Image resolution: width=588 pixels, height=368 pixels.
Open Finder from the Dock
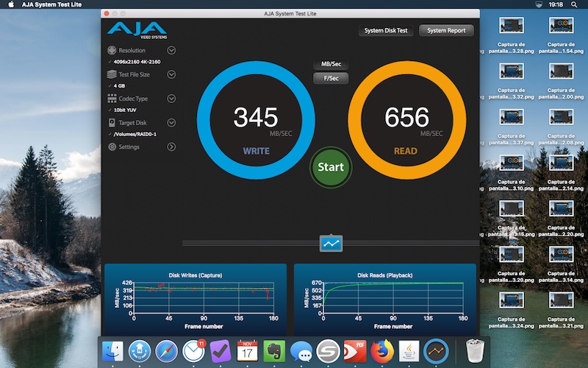(112, 351)
